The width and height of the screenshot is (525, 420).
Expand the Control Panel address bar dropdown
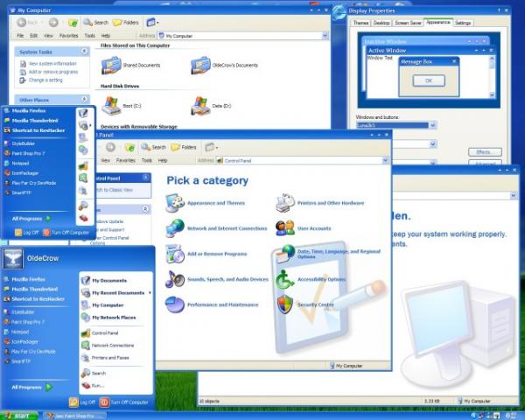(x=385, y=160)
